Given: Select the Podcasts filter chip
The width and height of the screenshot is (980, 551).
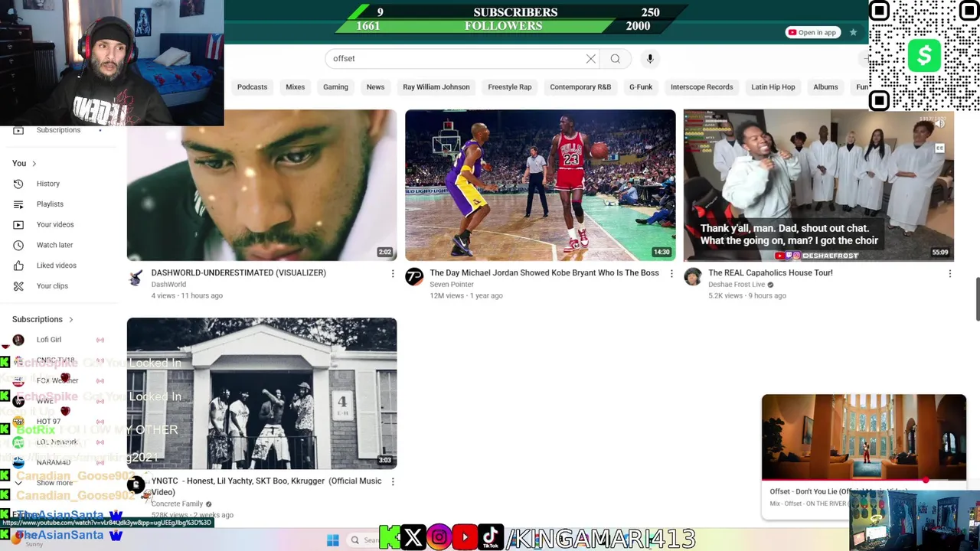Looking at the screenshot, I should tap(252, 87).
